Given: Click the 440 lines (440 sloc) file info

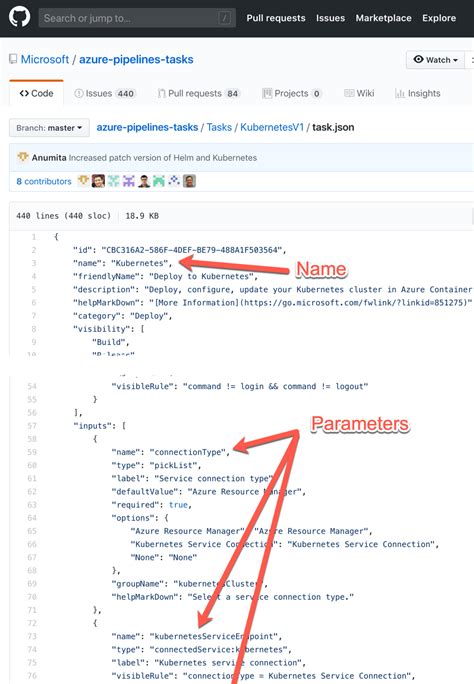Looking at the screenshot, I should point(63,215).
